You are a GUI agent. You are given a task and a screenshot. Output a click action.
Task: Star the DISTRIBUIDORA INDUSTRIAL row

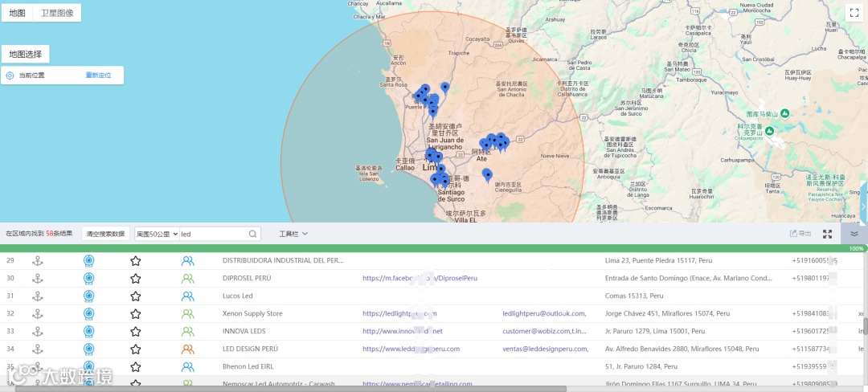point(136,261)
